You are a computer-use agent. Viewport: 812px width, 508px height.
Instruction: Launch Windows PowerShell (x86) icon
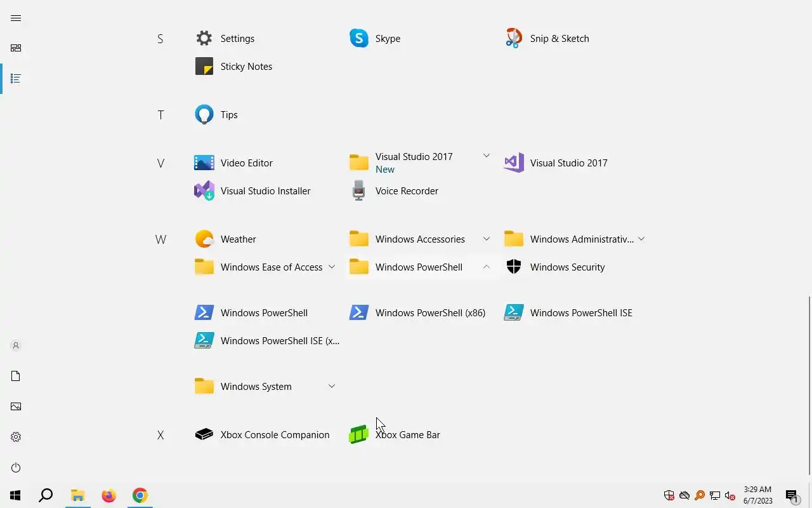(359, 312)
